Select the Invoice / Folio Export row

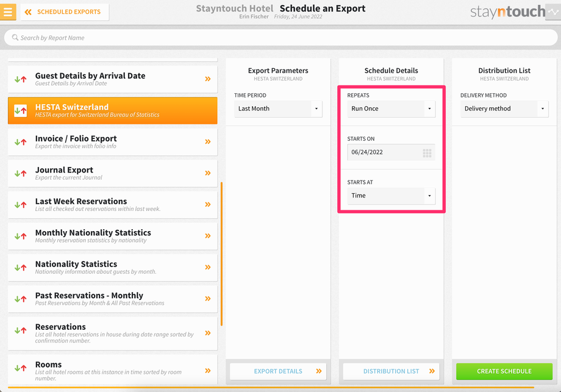click(112, 142)
